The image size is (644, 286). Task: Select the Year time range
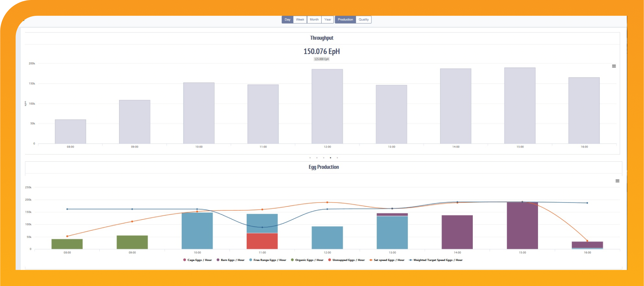tap(328, 20)
